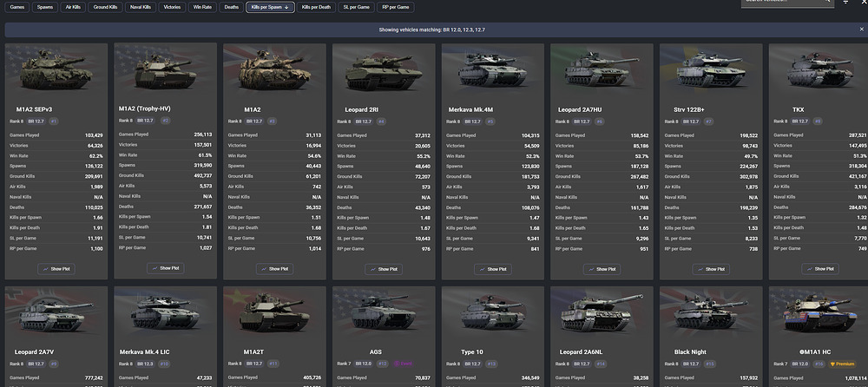
Task: Sort vehicles by Ground Kills
Action: click(x=105, y=7)
